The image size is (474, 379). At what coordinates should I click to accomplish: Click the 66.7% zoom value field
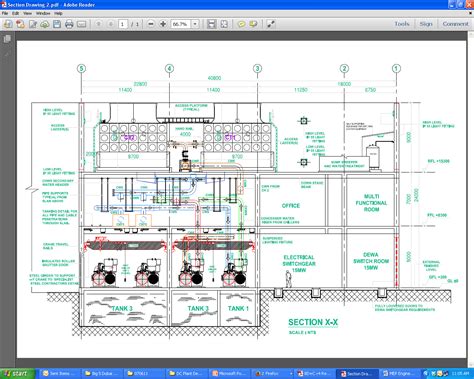[181, 24]
